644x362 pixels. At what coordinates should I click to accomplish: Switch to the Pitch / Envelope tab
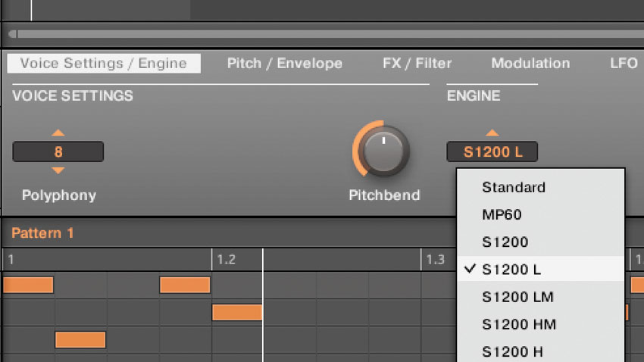pyautogui.click(x=285, y=64)
